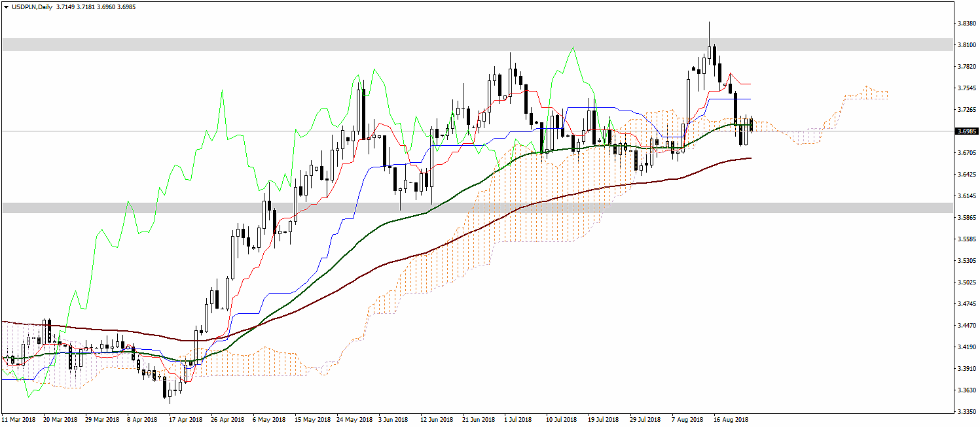Click the 6 May 2018 date label
Screen dimensions: 980x427
[x=268, y=419]
